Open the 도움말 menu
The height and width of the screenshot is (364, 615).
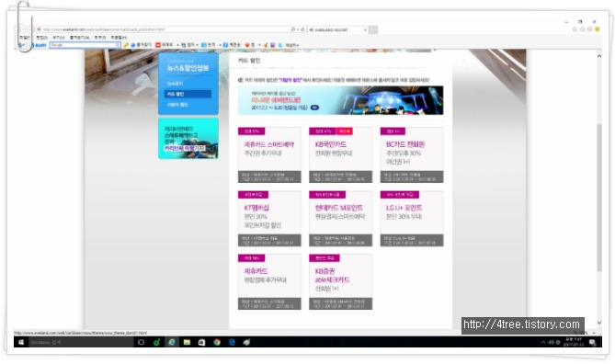pyautogui.click(x=119, y=38)
